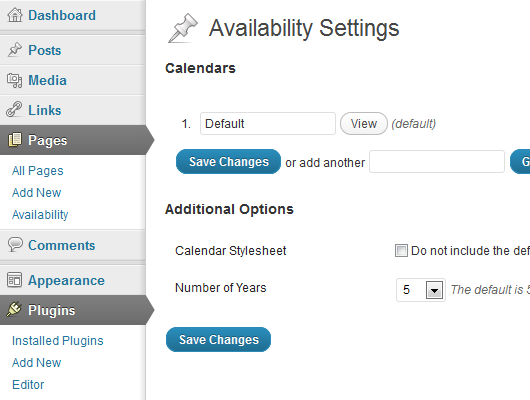Click the Media camera icon
Image resolution: width=530 pixels, height=400 pixels.
coord(15,80)
